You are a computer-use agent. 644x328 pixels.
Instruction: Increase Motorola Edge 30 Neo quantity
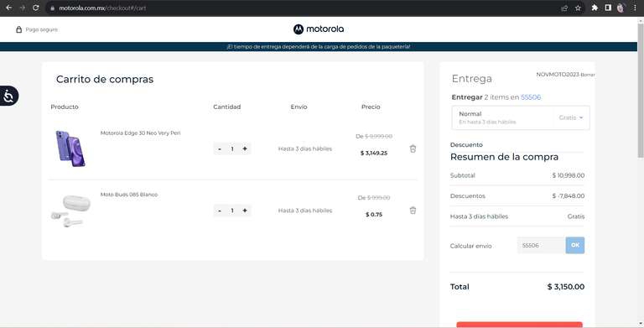pyautogui.click(x=245, y=148)
